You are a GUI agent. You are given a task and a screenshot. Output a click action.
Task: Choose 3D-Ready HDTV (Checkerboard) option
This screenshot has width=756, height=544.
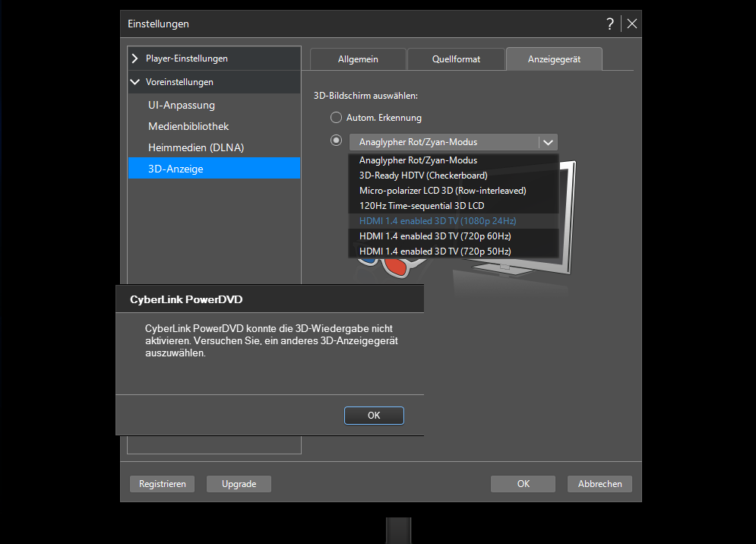point(453,176)
